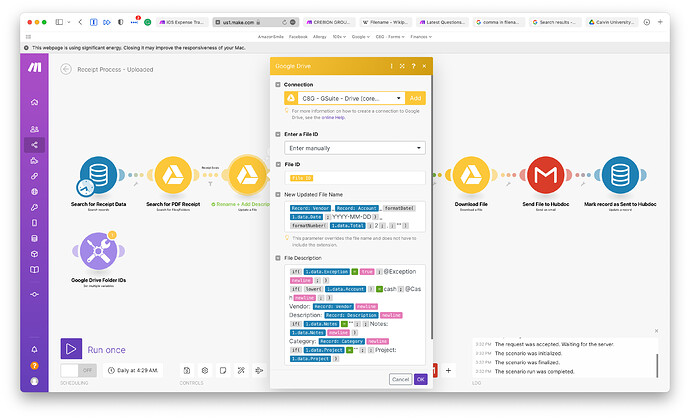690x419 pixels.
Task: Open the Team people icon in sidebar
Action: [x=34, y=129]
